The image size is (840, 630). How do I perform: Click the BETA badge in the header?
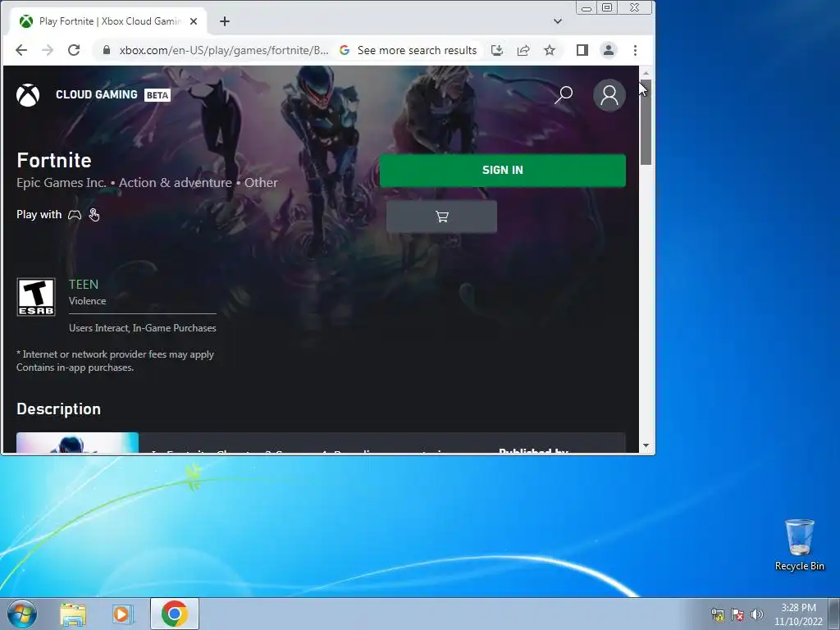pos(157,95)
